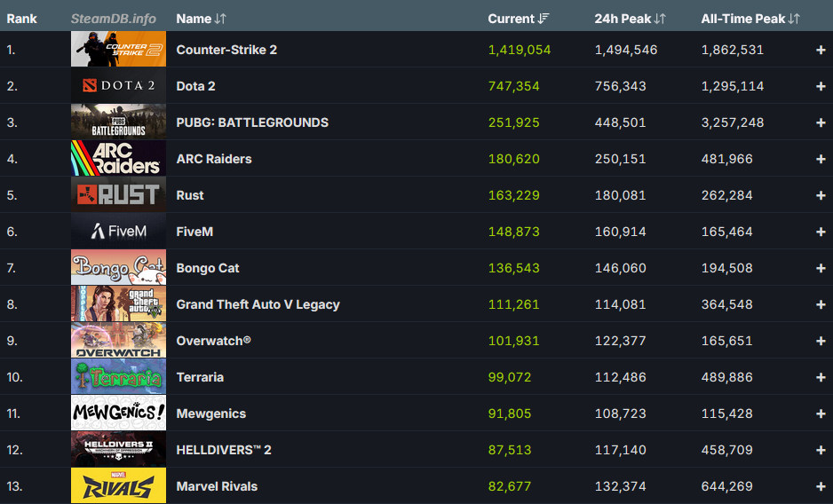
Task: Sort table by Current players column
Action: (x=518, y=19)
